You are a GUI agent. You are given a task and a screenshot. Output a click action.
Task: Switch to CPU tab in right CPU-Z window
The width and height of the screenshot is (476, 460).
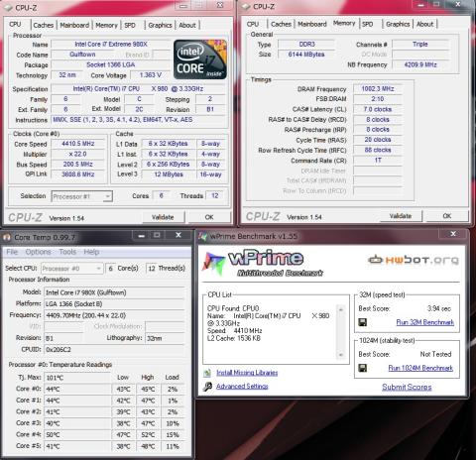pos(253,24)
